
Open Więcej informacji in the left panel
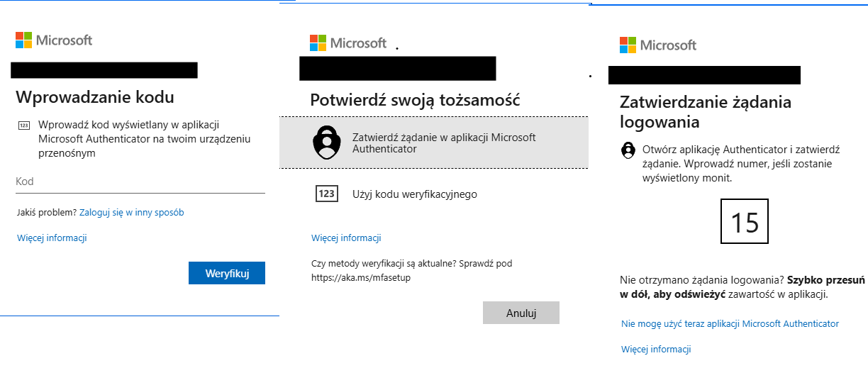pos(52,238)
